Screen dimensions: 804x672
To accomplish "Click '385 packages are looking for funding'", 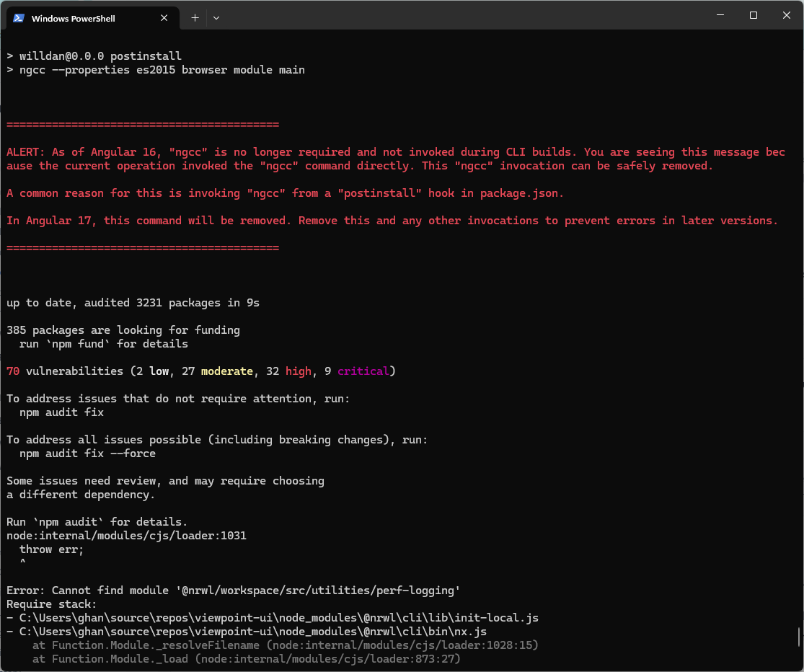I will click(123, 330).
